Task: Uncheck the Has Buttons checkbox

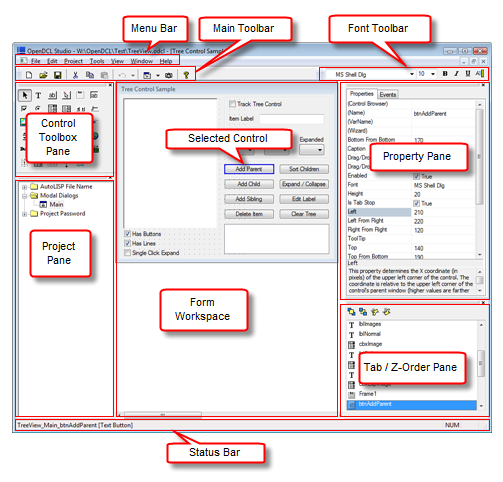Action: click(127, 234)
